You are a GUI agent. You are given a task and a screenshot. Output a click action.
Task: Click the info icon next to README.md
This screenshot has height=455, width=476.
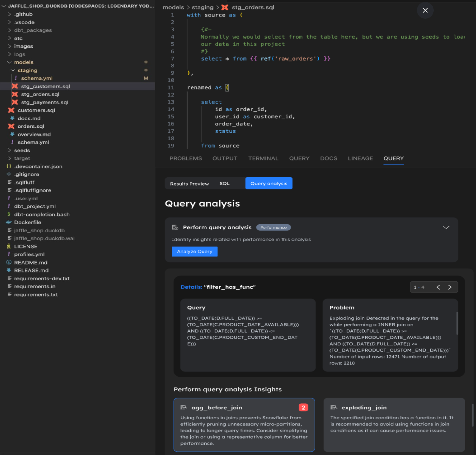tap(9, 262)
